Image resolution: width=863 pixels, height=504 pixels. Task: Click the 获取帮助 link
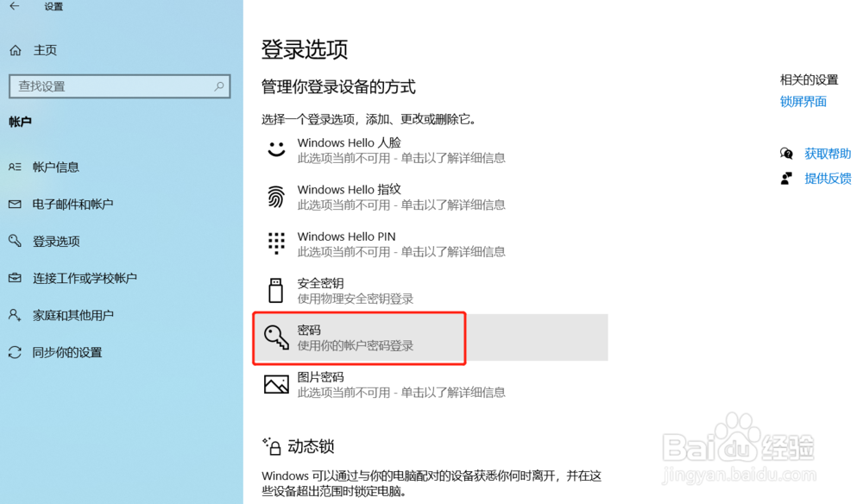tap(828, 154)
